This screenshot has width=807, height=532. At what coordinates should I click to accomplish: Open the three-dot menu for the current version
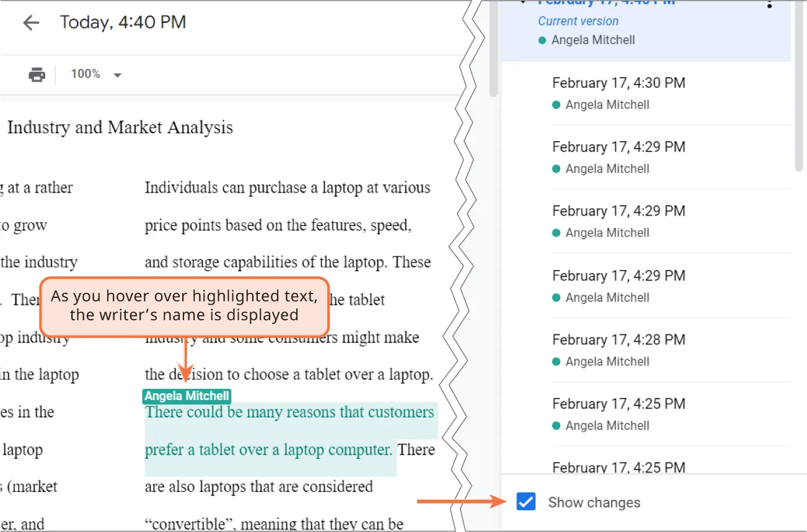pyautogui.click(x=769, y=6)
